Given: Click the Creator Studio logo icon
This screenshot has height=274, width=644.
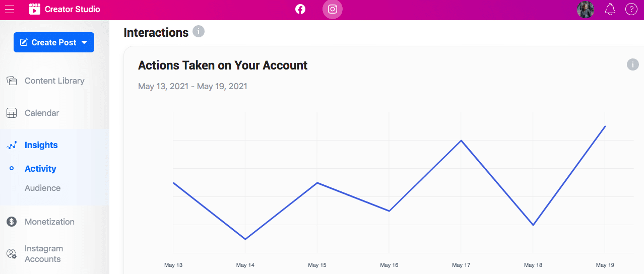Looking at the screenshot, I should click(34, 9).
